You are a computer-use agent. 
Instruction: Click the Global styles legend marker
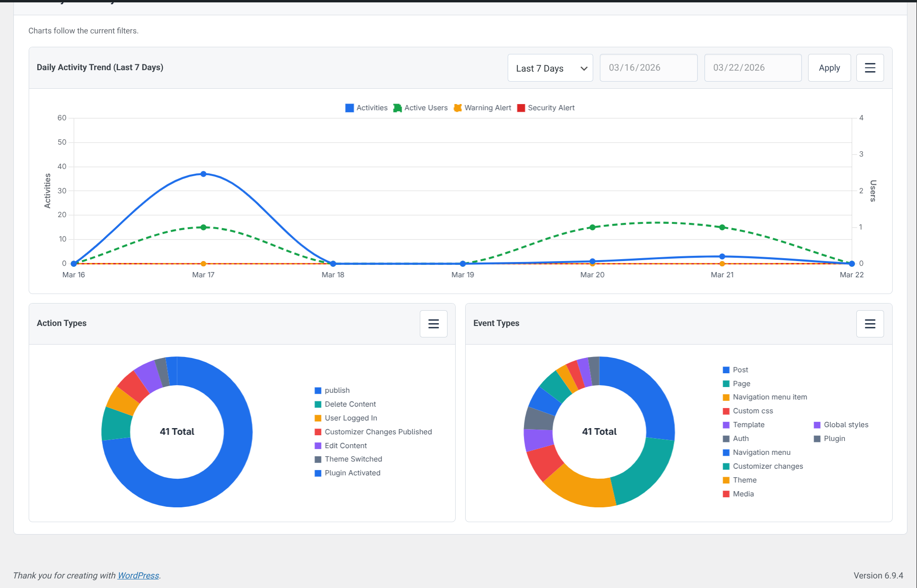click(x=818, y=425)
